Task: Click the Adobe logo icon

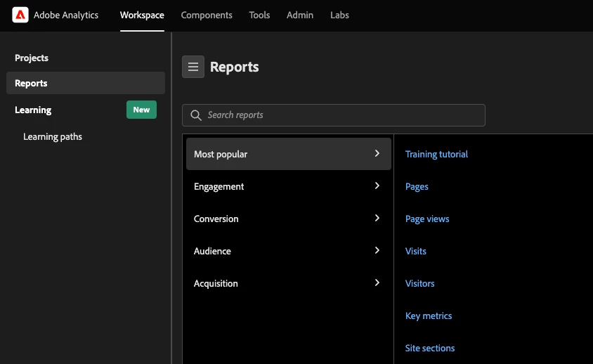Action: coord(20,15)
